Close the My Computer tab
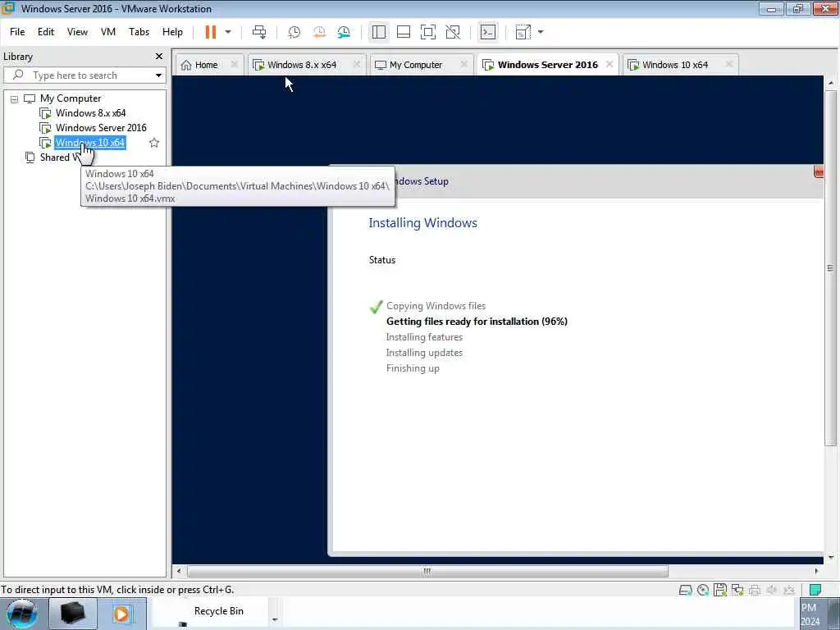 (464, 64)
